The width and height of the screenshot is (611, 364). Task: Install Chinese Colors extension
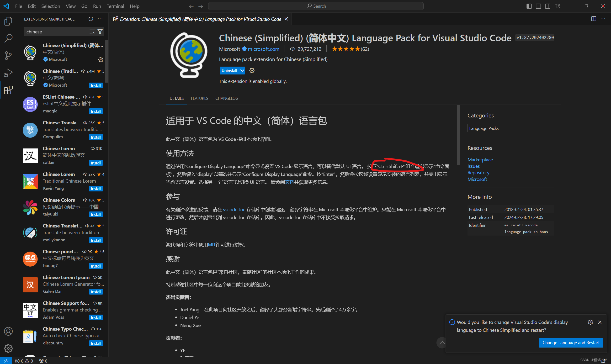tap(96, 214)
